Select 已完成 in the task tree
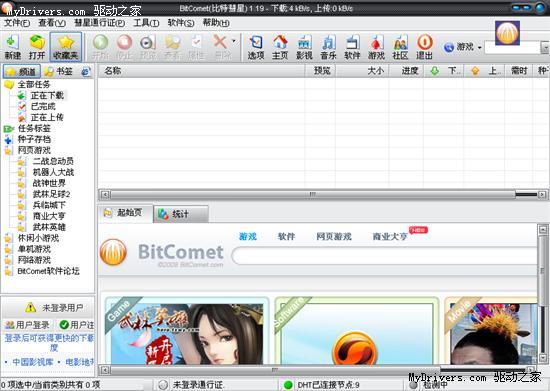Viewport: 550px width, 391px height. pyautogui.click(x=43, y=107)
